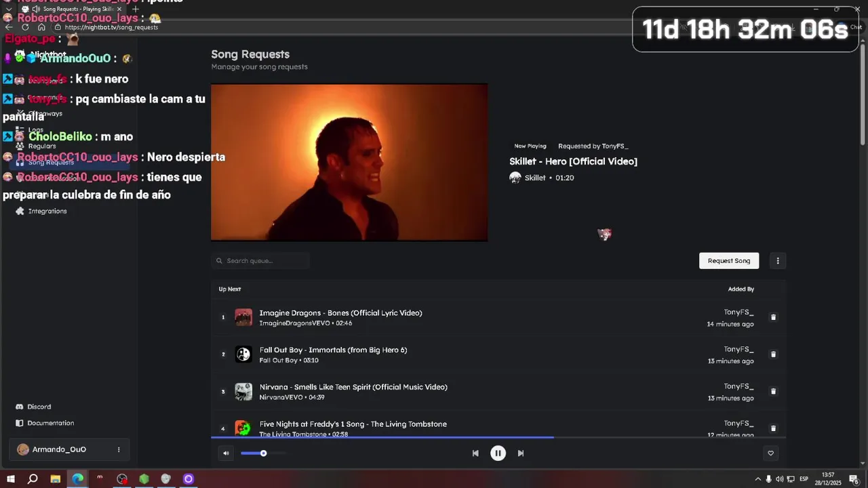Select the Song Requests browser tab
868x488 pixels.
click(x=71, y=9)
